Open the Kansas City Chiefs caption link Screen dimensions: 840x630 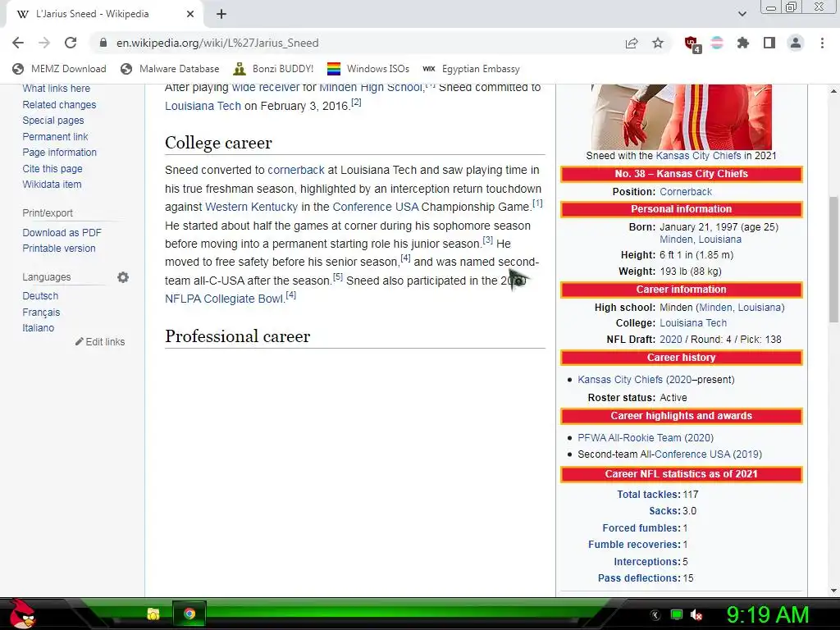[x=698, y=155]
